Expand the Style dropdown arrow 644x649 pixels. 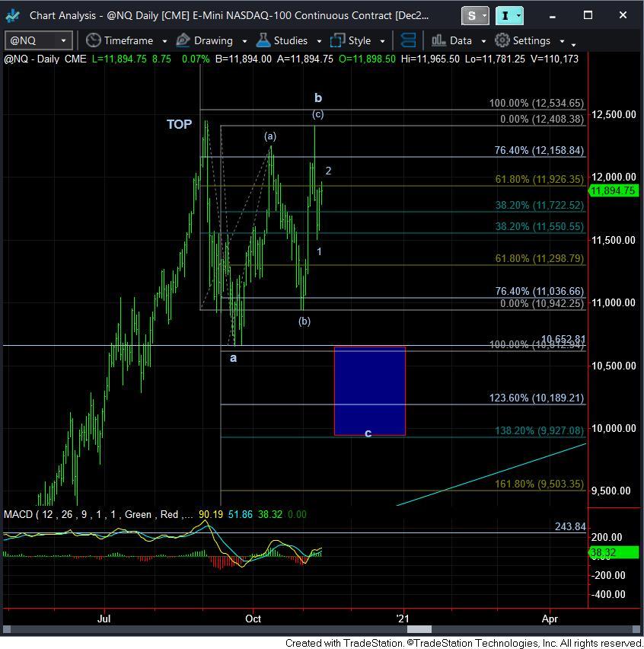(382, 41)
